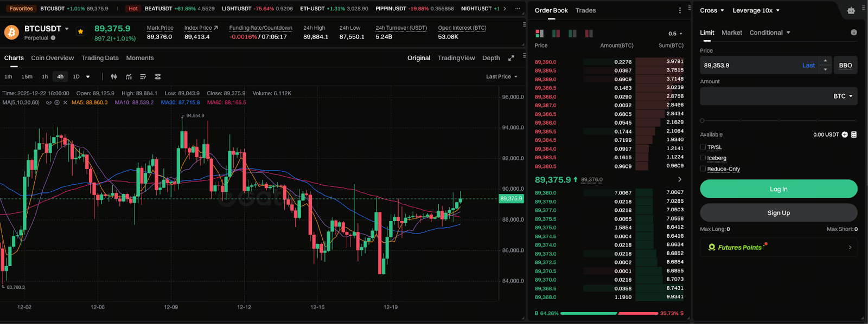This screenshot has height=324, width=868.
Task: Enable the TP/SL checkbox
Action: 703,147
